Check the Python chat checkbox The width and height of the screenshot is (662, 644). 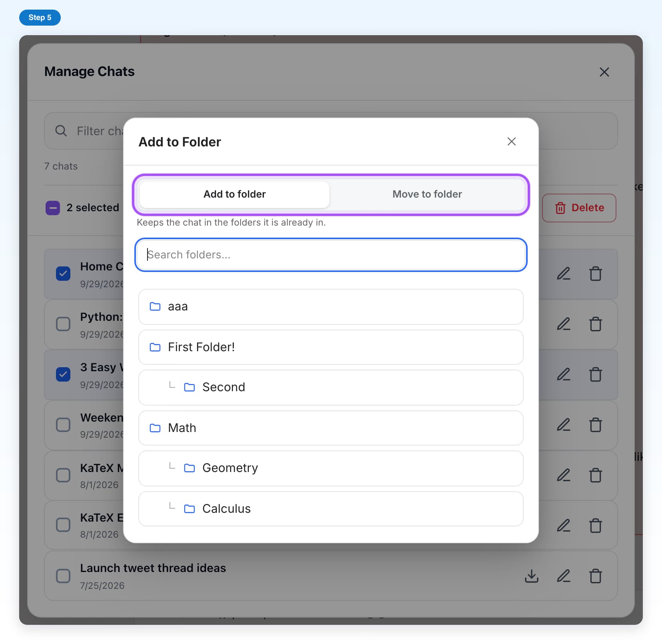coord(63,324)
